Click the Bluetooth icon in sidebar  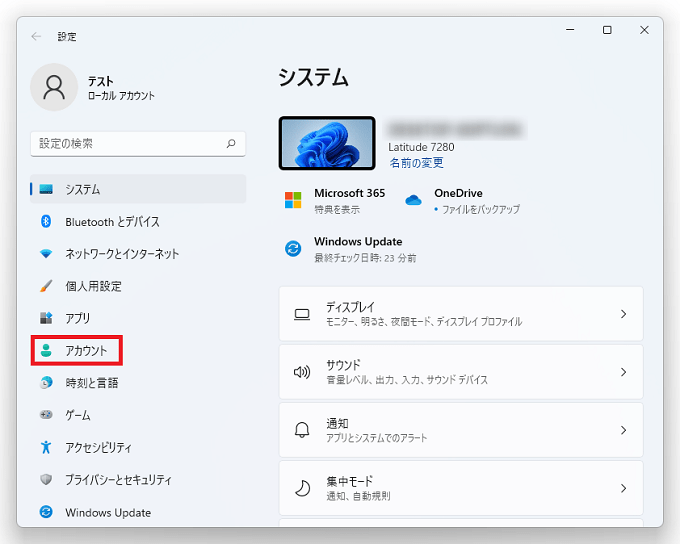point(46,221)
